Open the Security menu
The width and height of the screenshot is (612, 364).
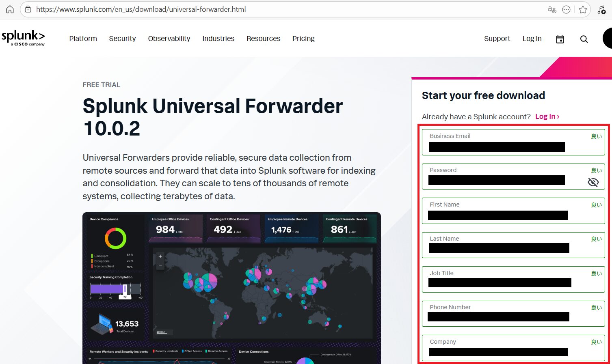tap(122, 39)
